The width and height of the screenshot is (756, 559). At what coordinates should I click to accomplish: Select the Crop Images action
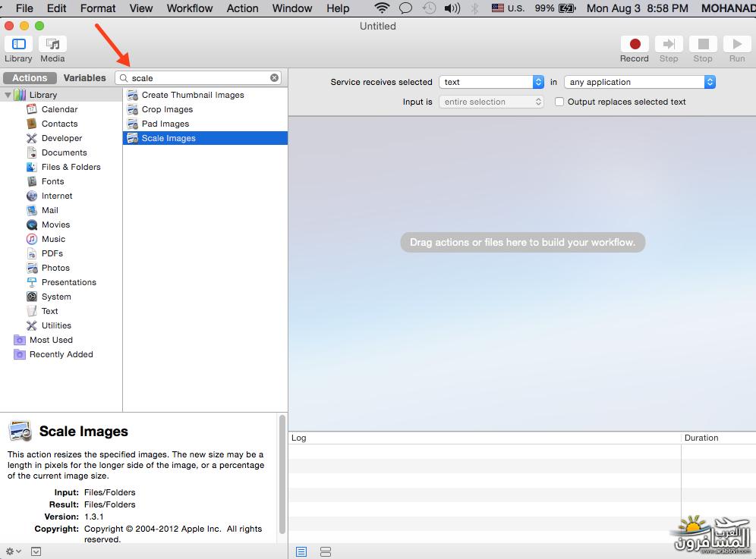206,109
